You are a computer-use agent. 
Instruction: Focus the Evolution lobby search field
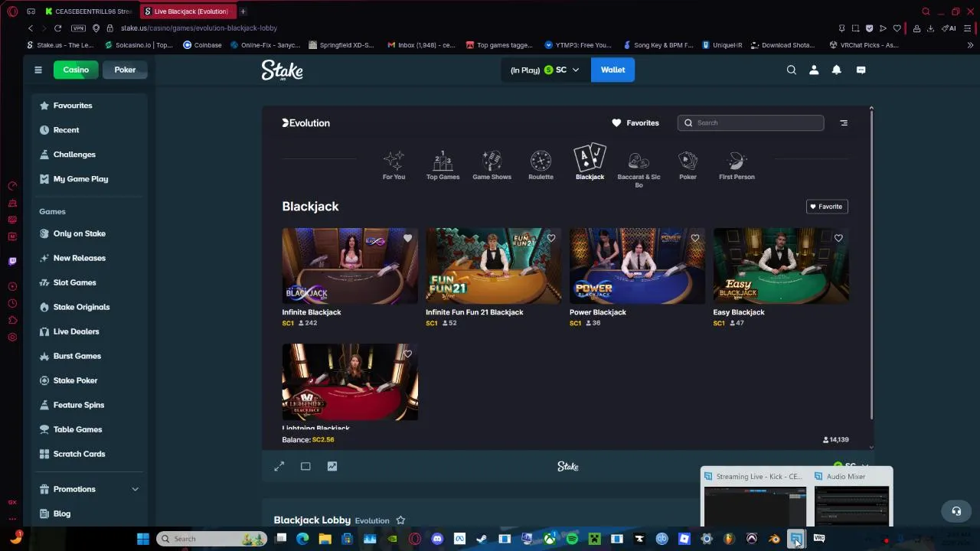[750, 122]
